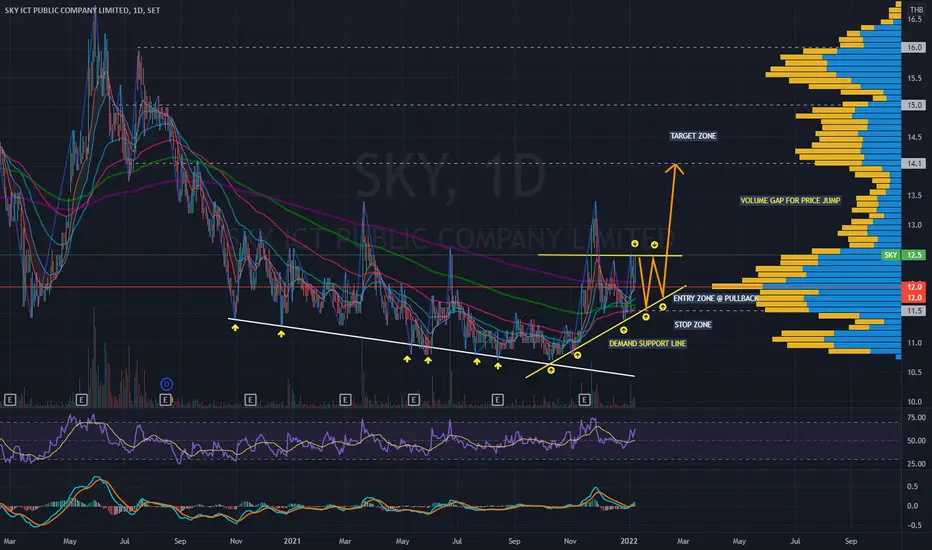Click the 16.5 price axis value

point(914,20)
